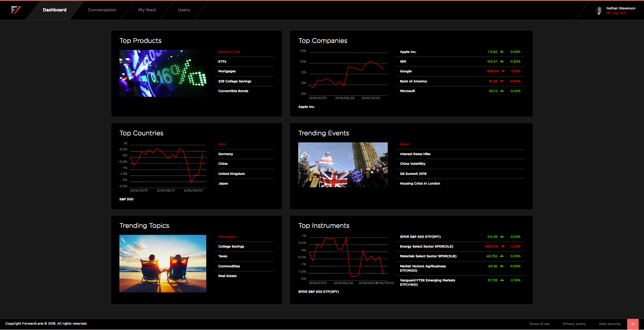Click Nathan Stevenson's avatar
Screen dimensions: 644x330
599,10
